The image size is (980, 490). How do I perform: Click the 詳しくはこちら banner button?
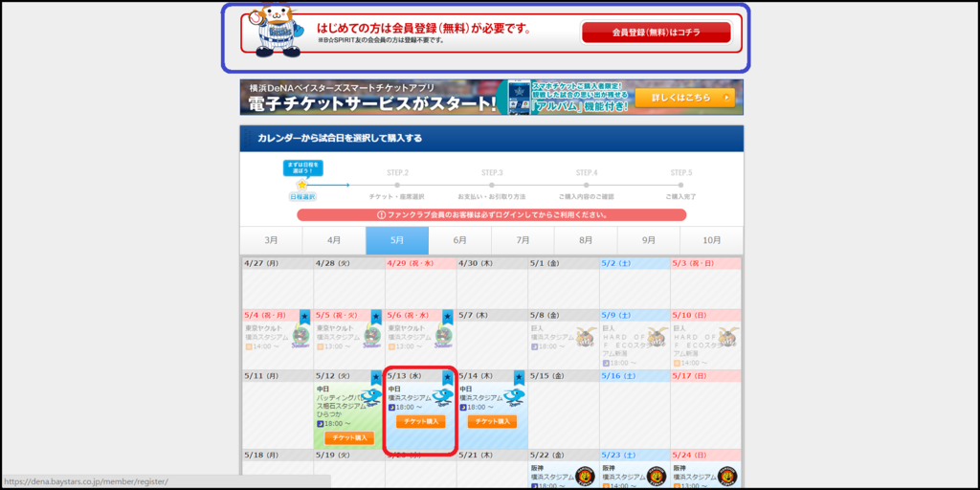[x=684, y=98]
